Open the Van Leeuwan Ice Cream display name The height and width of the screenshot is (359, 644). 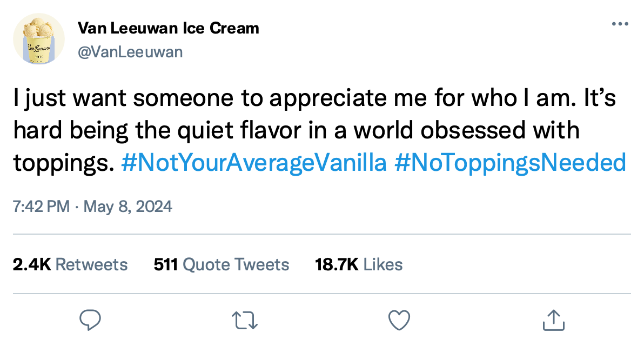click(169, 28)
